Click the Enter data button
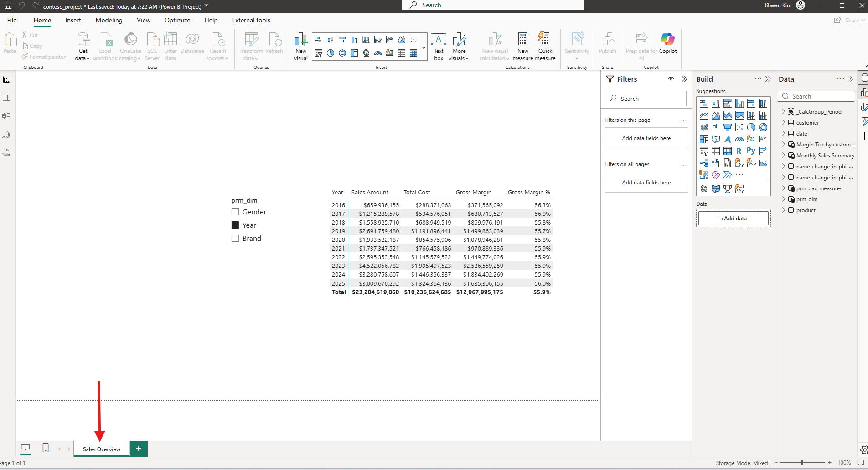The width and height of the screenshot is (868, 470). pos(170,47)
